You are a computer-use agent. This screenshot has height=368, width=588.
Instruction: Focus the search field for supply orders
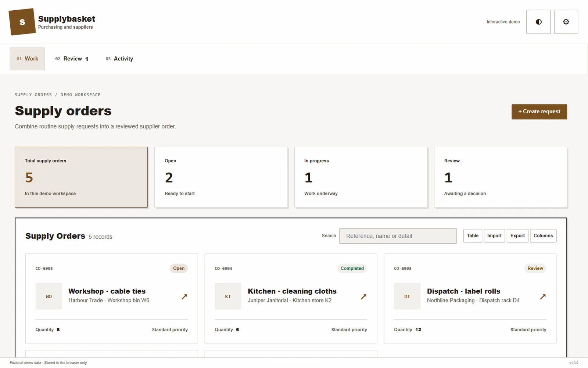[398, 236]
